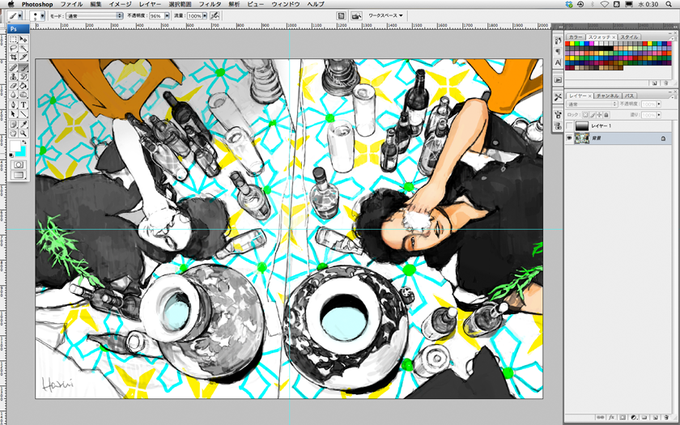Click the delete swatch trash button
Viewport: 680px width, 425px height.
click(x=664, y=83)
